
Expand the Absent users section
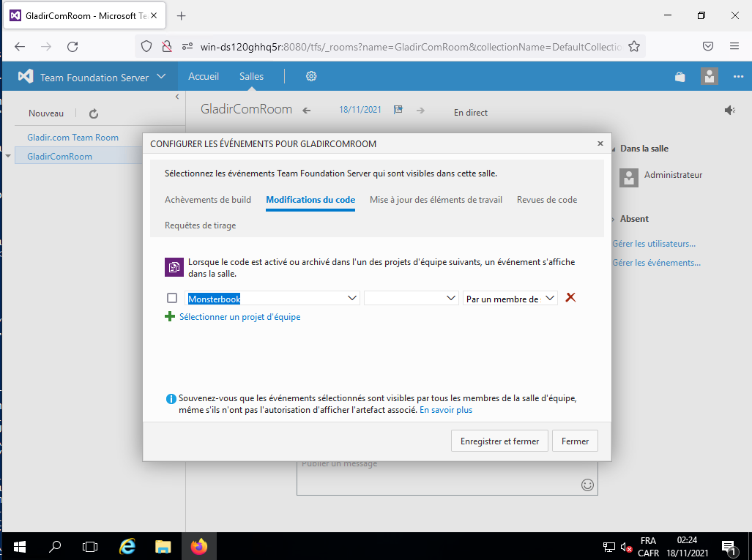pyautogui.click(x=613, y=219)
